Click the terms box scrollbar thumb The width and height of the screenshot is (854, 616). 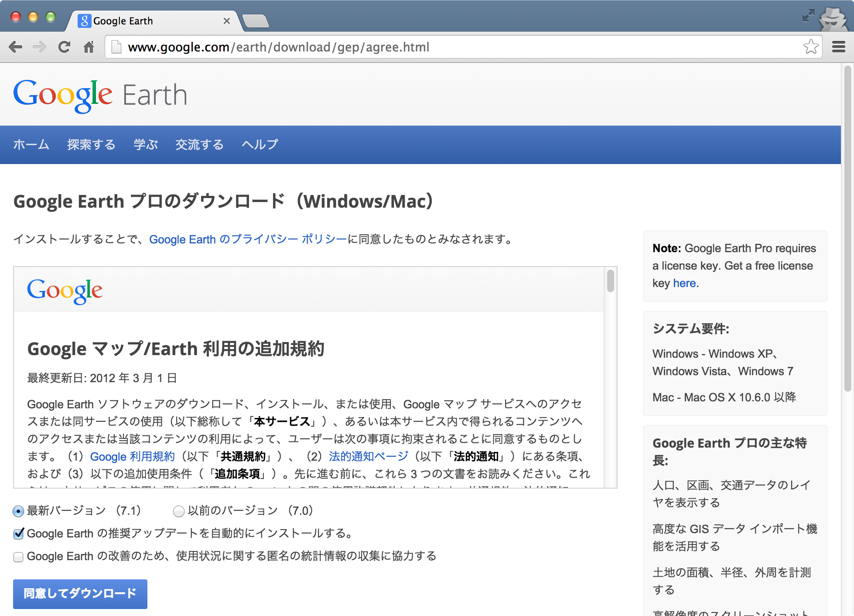click(x=611, y=281)
